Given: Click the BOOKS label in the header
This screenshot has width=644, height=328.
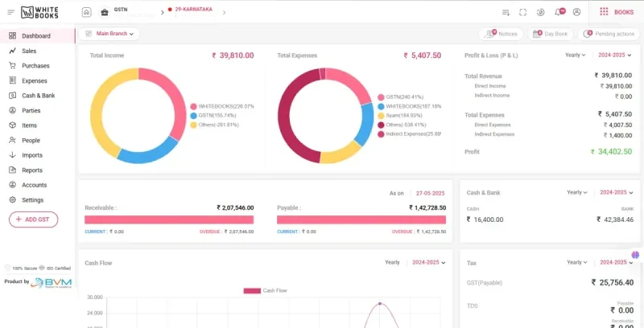Looking at the screenshot, I should point(624,12).
